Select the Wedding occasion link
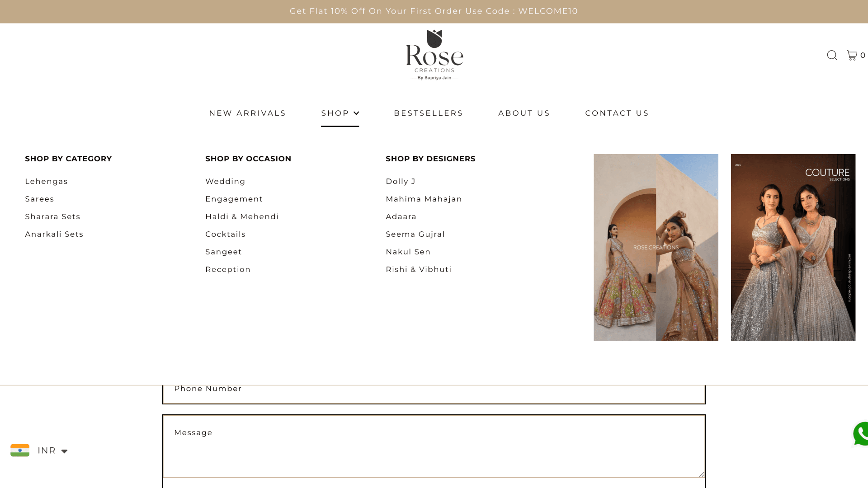The width and height of the screenshot is (868, 488). point(225,181)
